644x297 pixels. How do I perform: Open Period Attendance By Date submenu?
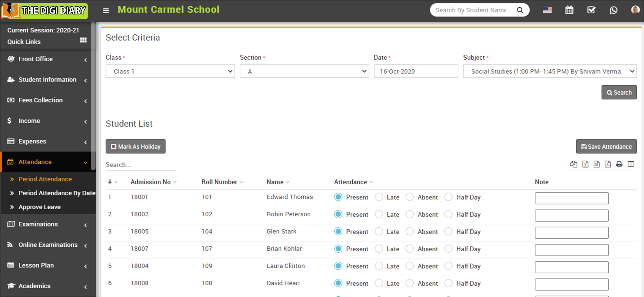click(x=57, y=193)
